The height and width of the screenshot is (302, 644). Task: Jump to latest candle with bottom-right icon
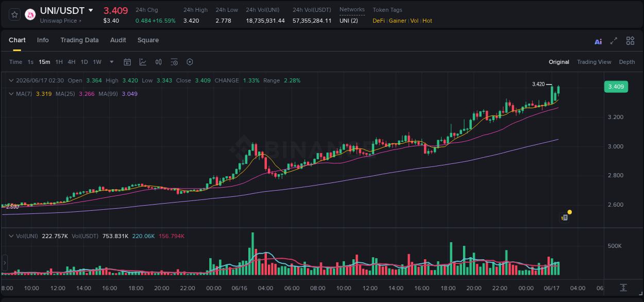point(623,288)
